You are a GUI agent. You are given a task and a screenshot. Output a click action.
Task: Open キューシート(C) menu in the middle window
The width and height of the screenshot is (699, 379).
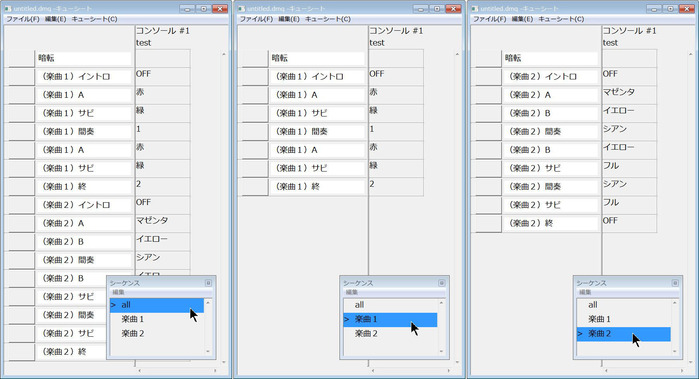[x=328, y=19]
